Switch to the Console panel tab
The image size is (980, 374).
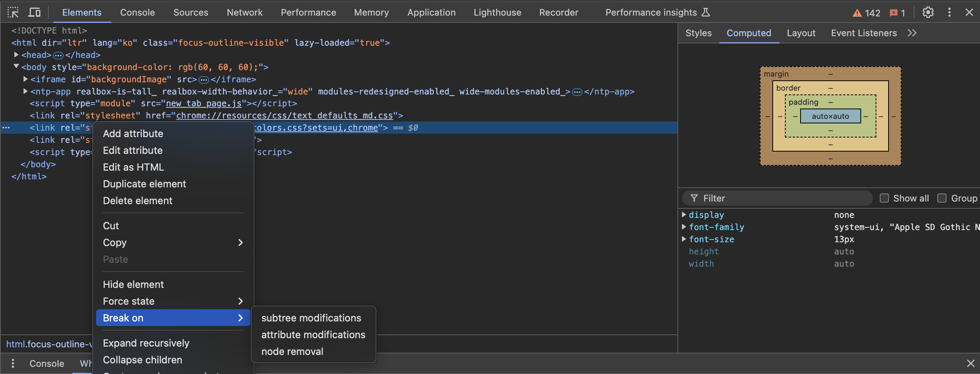point(137,13)
